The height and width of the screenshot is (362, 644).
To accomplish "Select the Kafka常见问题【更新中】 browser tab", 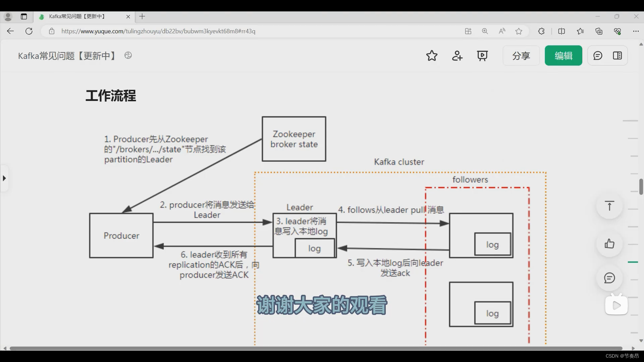I will tap(84, 16).
